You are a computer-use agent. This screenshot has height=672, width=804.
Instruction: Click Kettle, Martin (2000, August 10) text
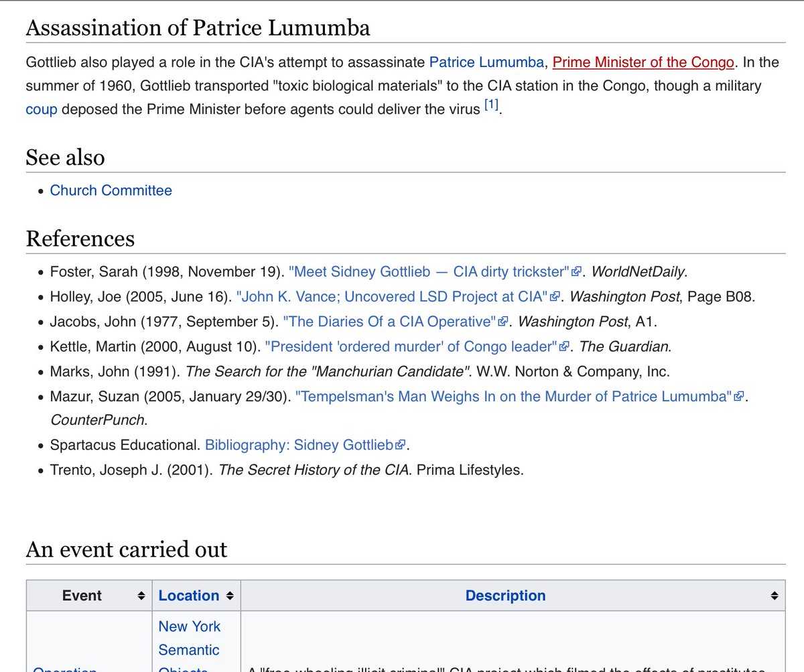click(154, 346)
